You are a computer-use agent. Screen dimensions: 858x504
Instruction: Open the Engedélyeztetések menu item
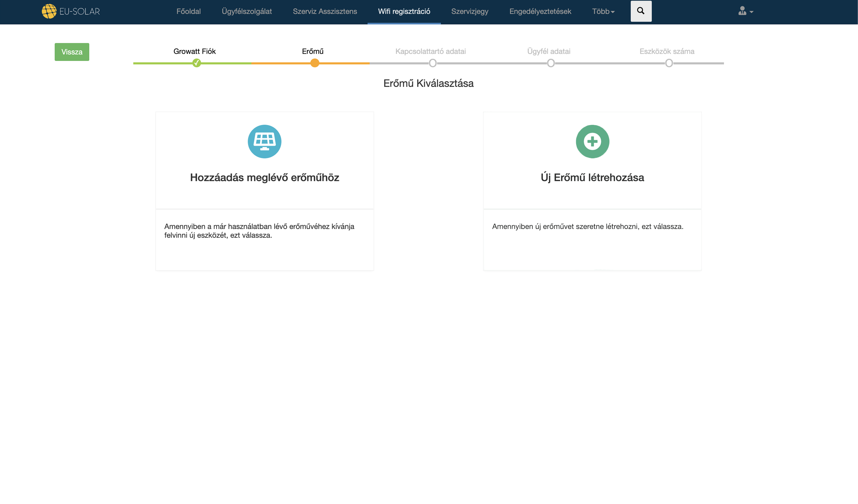[x=540, y=11]
